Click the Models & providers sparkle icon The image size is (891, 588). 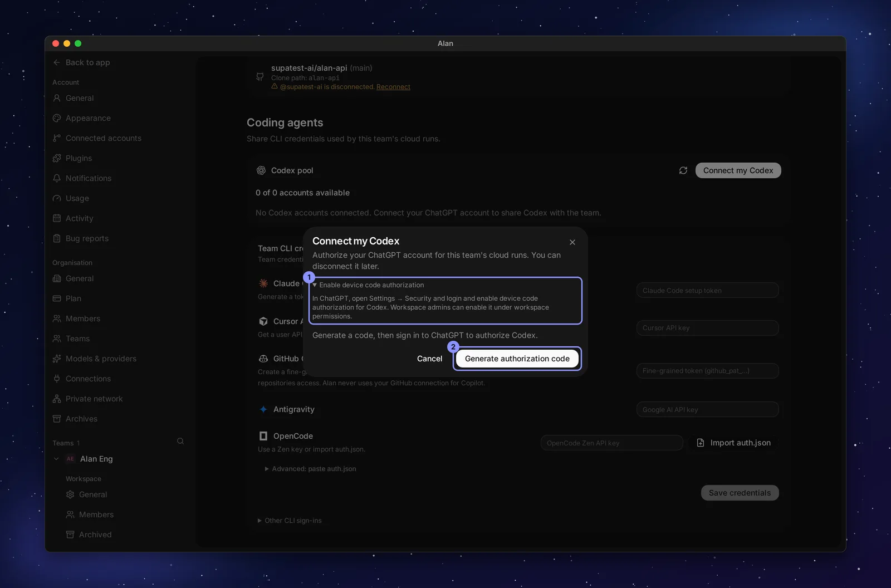(x=57, y=359)
